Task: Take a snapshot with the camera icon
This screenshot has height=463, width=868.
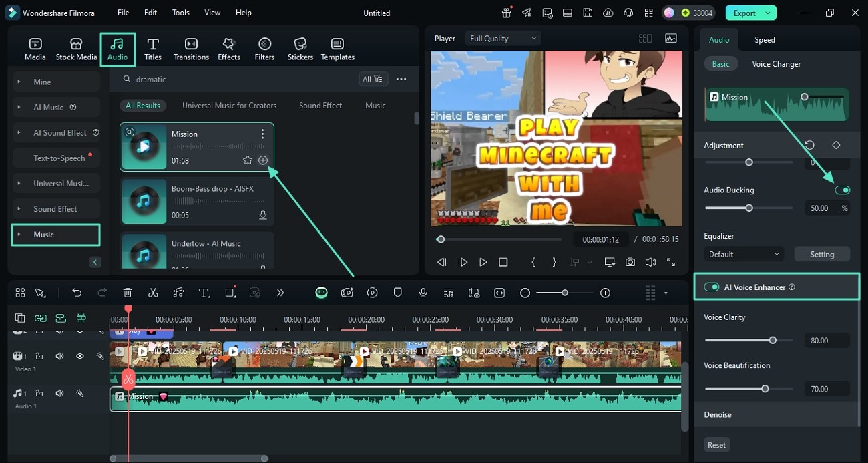Action: [630, 263]
